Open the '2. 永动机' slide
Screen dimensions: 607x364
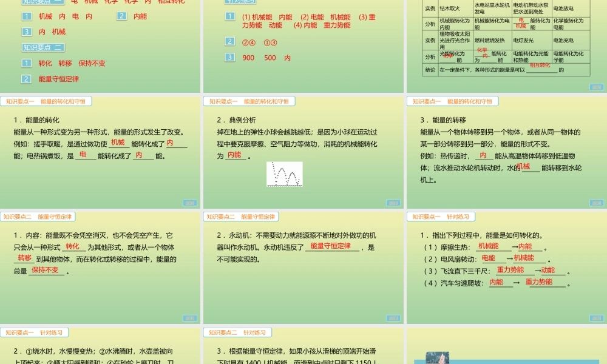[303, 268]
